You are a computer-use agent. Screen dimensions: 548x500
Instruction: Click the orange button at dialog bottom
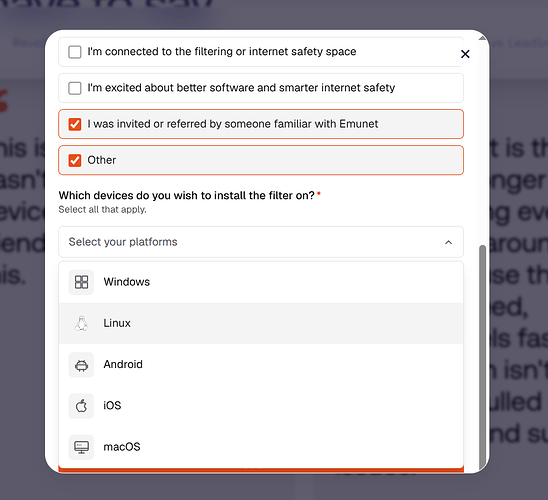coord(261,470)
